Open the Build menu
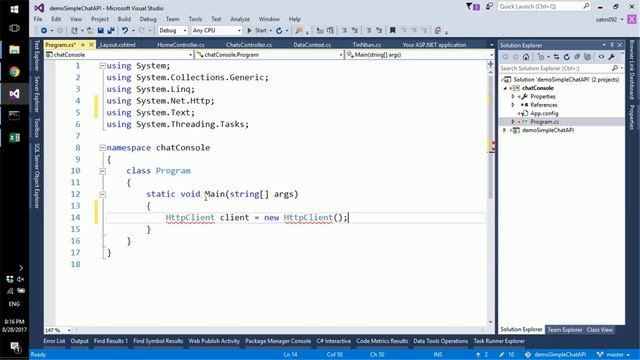 [124, 19]
